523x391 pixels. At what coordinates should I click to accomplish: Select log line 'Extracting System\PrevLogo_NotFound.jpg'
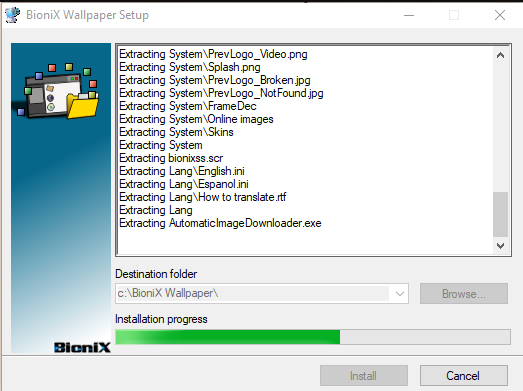click(221, 93)
